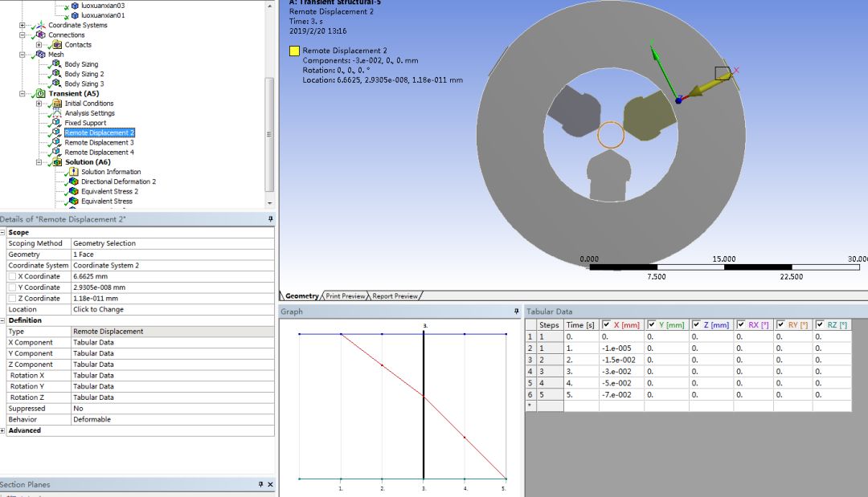Click the yellow Remote Displacement 2 legend swatch
Screen dimensions: 868x497
click(294, 51)
